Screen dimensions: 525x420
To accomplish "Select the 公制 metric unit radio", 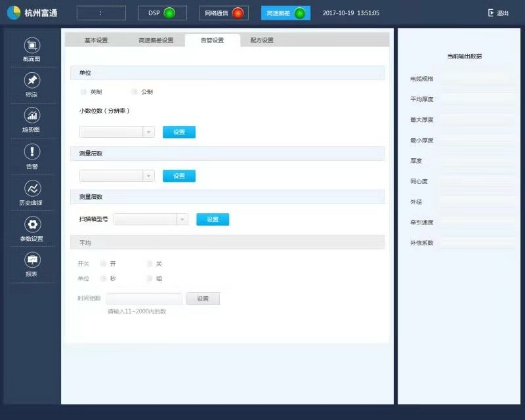I will click(135, 92).
